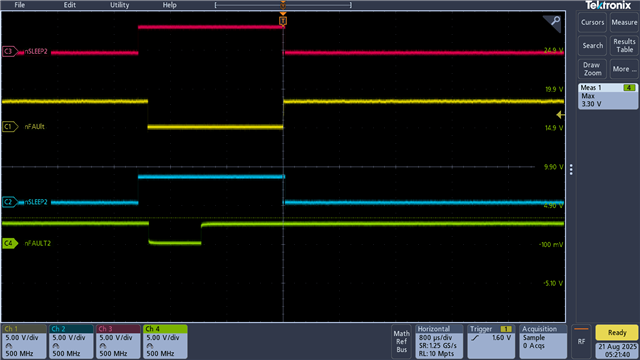Viewport: 640px width, 360px height.
Task: Click the Math Ref Bus button
Action: [x=401, y=342]
